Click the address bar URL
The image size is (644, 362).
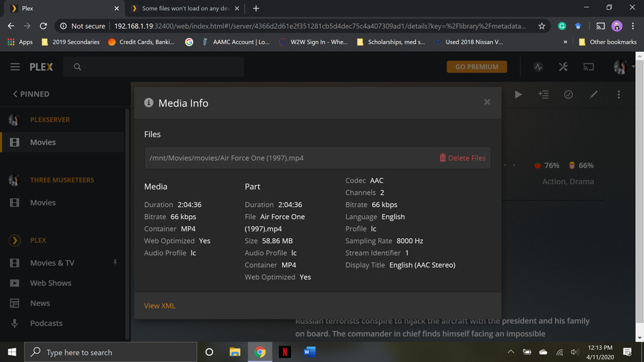[320, 26]
